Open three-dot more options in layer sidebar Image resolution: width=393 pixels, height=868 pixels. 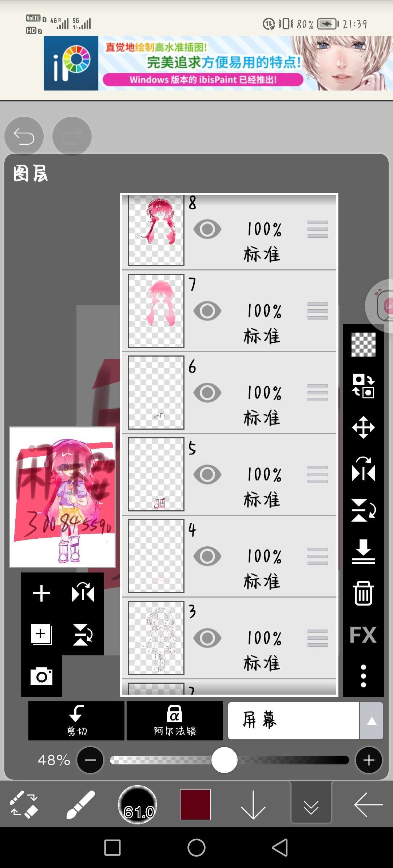(x=363, y=676)
